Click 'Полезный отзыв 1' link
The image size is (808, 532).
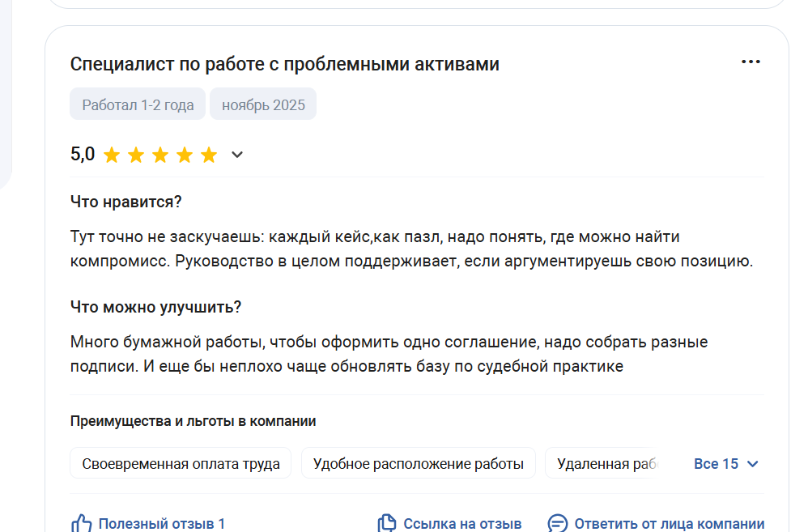161,524
